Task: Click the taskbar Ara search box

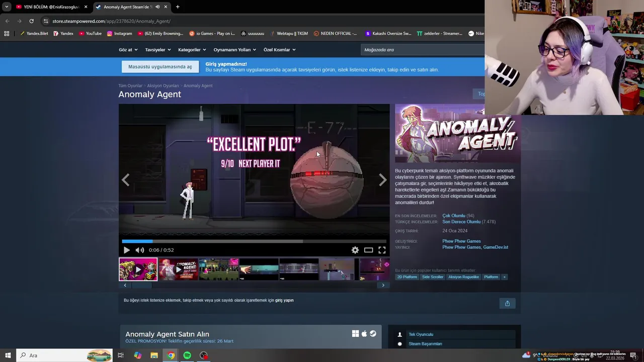Action: click(x=64, y=355)
